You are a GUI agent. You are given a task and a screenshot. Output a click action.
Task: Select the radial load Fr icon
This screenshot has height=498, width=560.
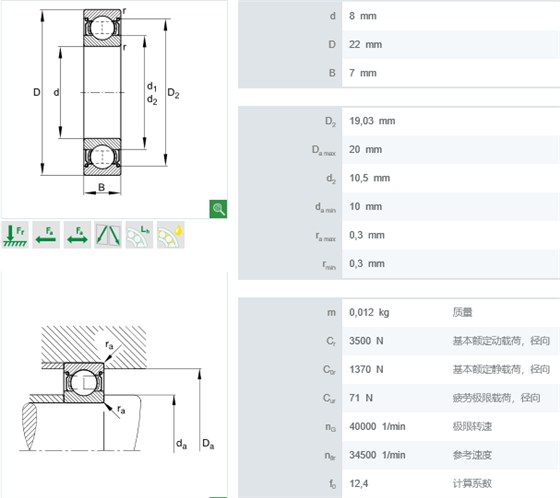point(15,235)
